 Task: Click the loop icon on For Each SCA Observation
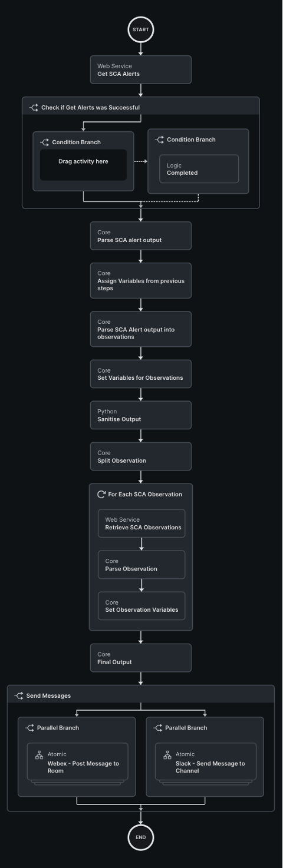[x=101, y=494]
